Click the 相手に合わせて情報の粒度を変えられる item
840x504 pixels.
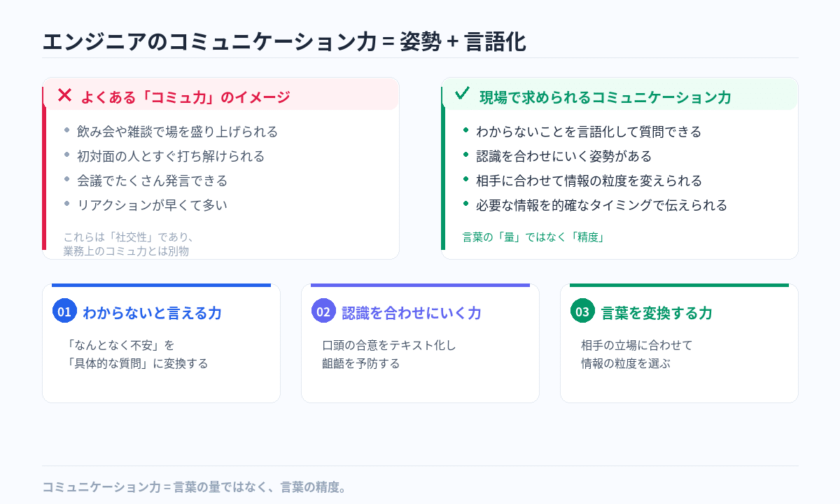pos(589,181)
